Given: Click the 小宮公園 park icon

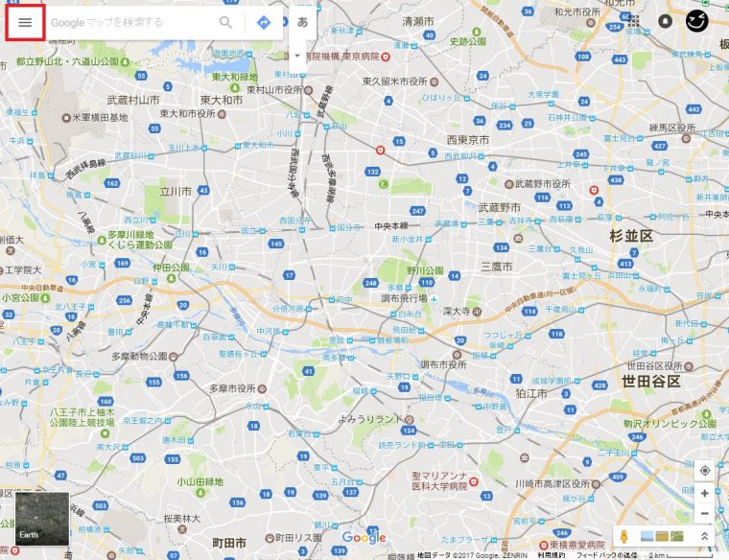Looking at the screenshot, I should click(x=45, y=298).
